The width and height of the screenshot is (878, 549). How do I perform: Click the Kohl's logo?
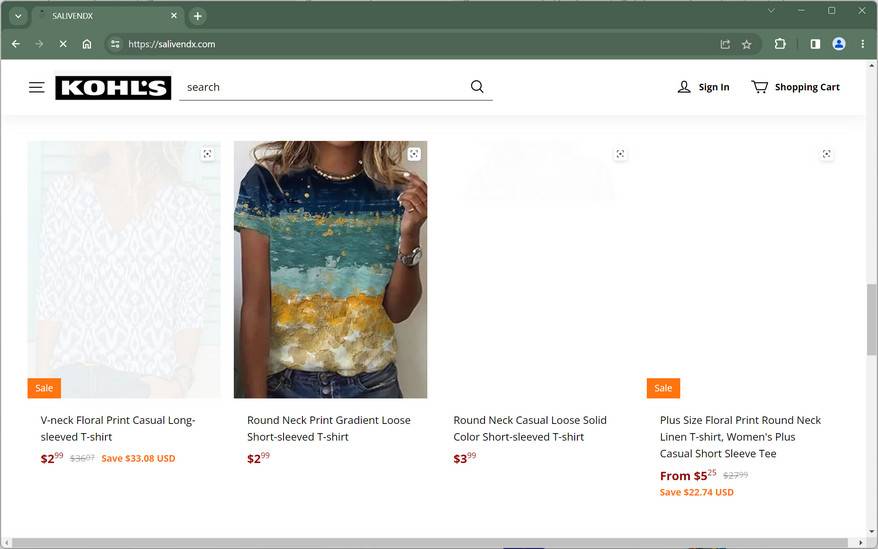[113, 88]
